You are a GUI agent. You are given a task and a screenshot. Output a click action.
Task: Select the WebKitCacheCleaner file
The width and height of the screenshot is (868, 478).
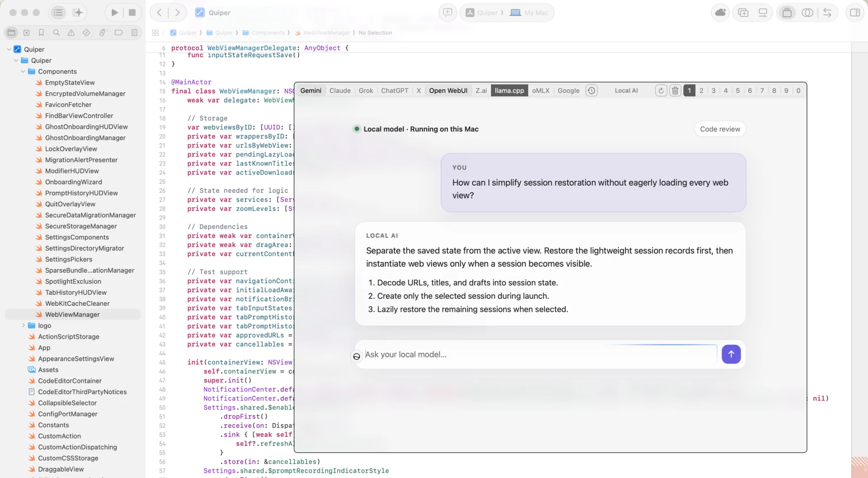(77, 303)
